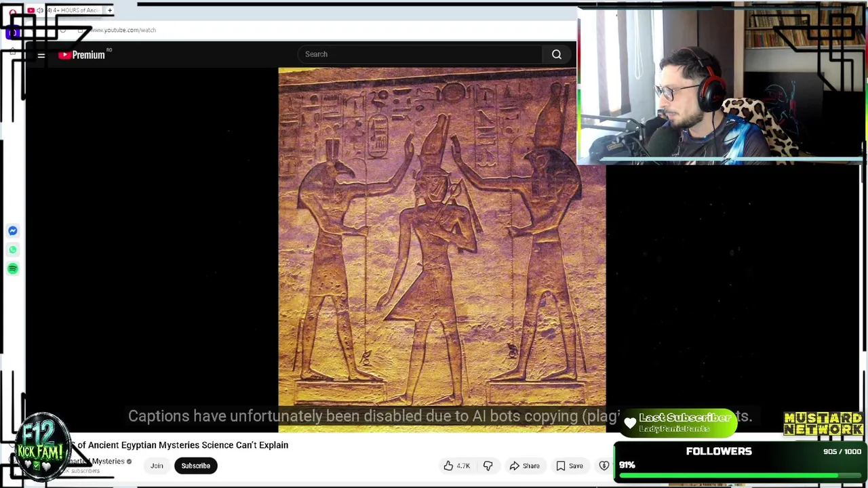Mute the tab using the speaker icon
The image size is (868, 488).
[39, 10]
